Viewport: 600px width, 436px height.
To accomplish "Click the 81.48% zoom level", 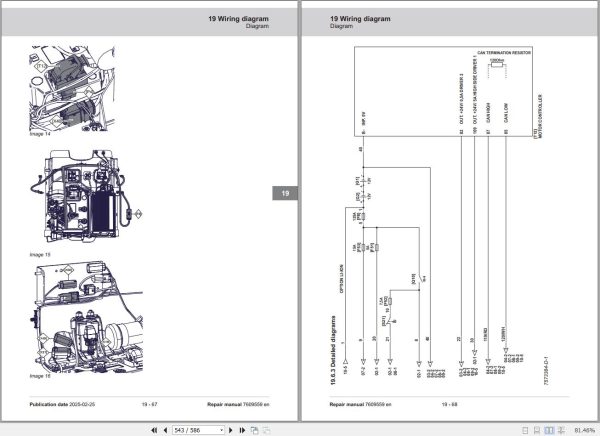I will point(584,430).
